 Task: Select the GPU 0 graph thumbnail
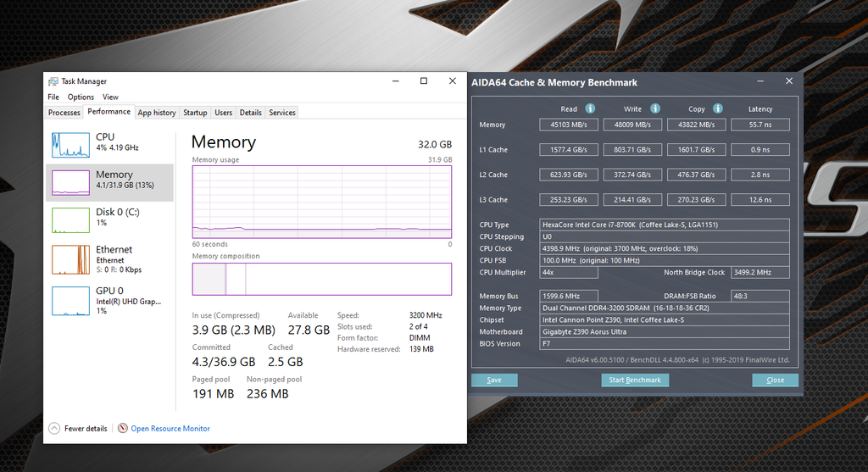click(70, 301)
